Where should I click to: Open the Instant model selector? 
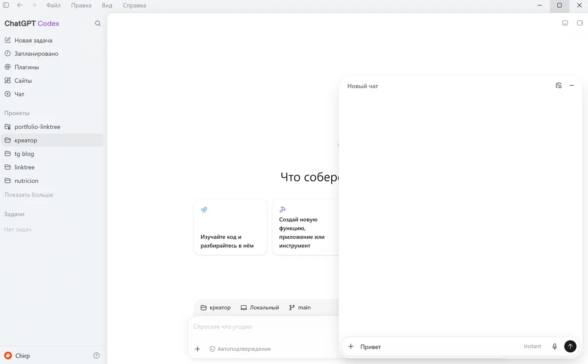click(532, 346)
